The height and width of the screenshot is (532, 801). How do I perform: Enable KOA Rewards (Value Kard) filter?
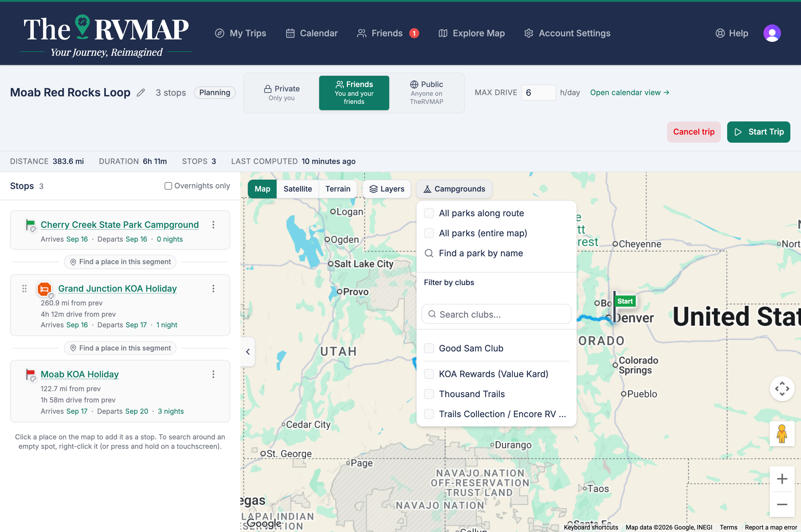[x=429, y=374]
